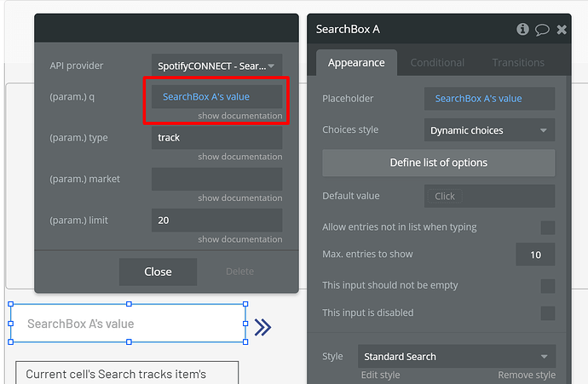Open comments speech bubble icon

(x=542, y=30)
